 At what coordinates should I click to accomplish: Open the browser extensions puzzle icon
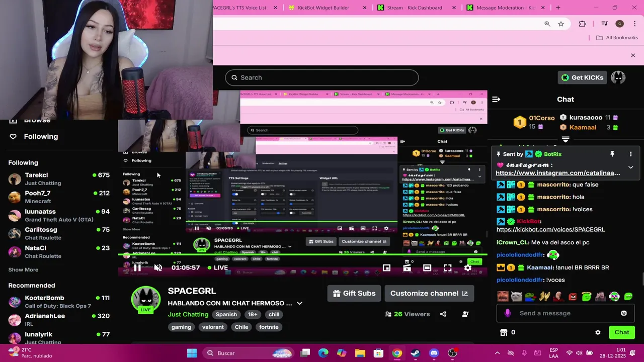click(x=583, y=24)
